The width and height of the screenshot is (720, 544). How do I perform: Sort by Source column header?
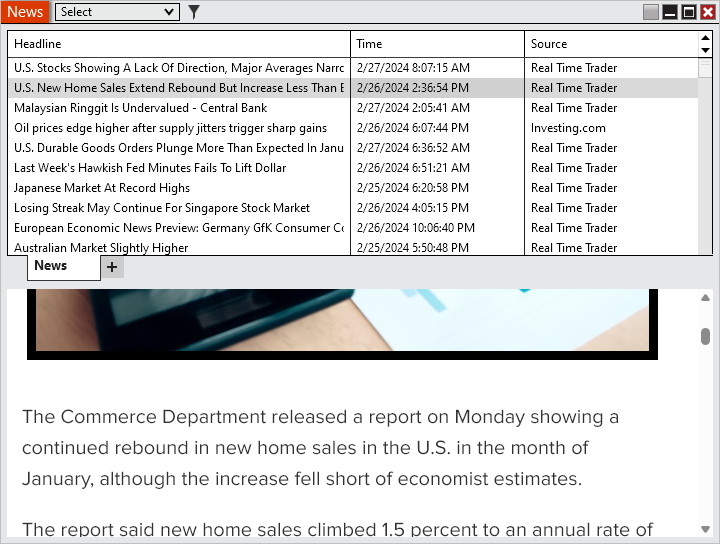click(x=610, y=44)
